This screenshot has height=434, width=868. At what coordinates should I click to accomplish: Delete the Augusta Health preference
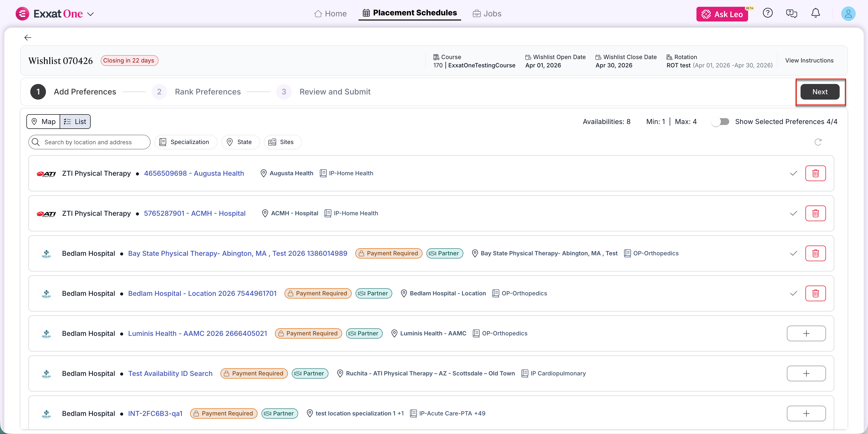tap(815, 173)
